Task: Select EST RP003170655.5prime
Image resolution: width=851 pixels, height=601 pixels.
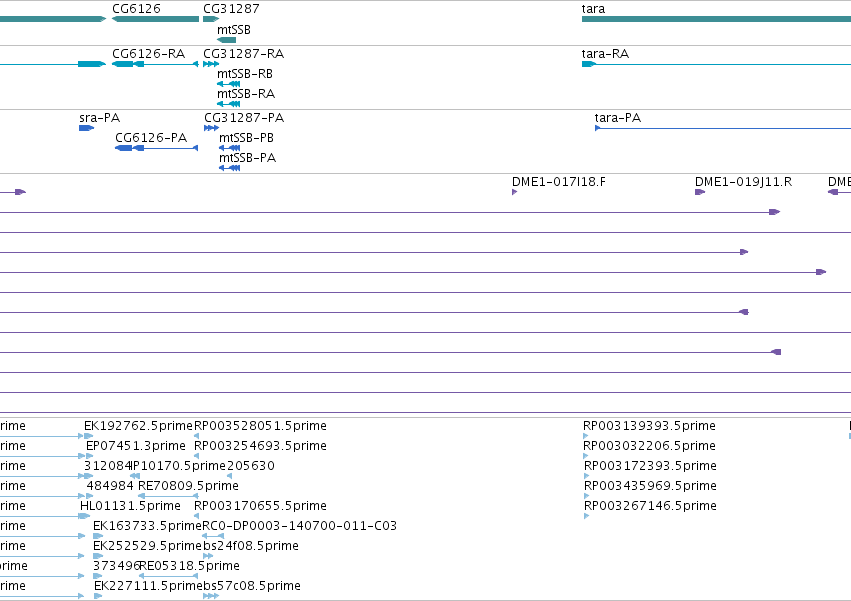Action: point(261,506)
